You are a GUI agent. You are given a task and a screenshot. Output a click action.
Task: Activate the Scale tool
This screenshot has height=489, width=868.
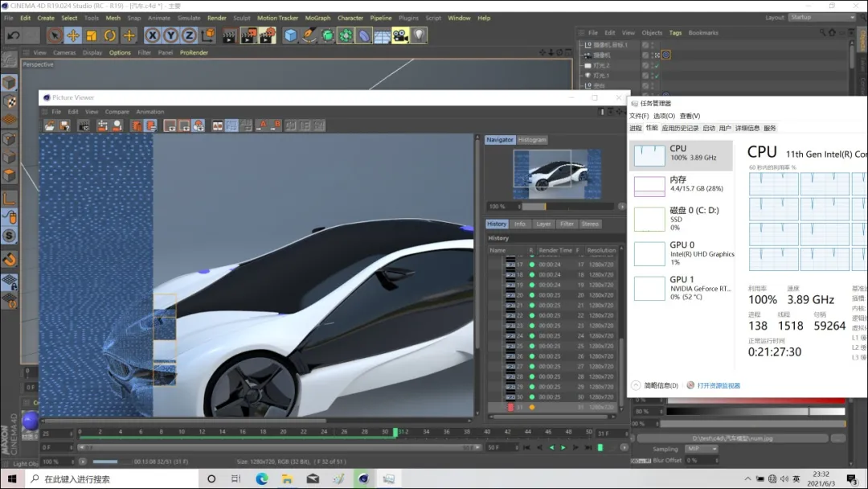[92, 35]
